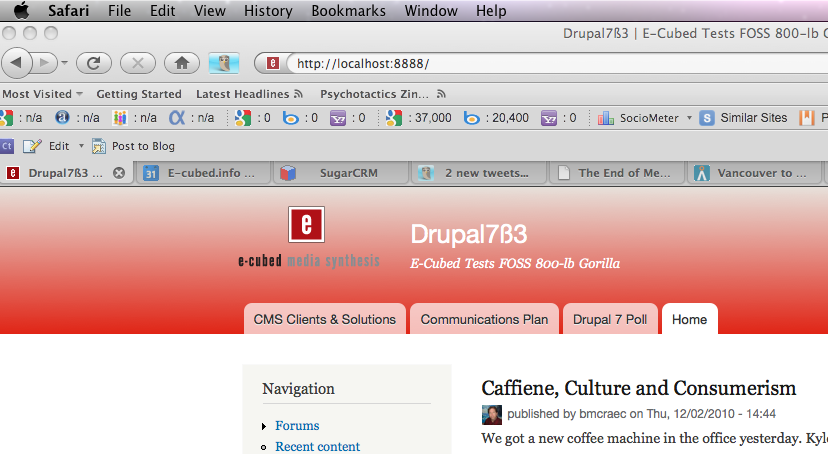
Task: Click the site favicon in the address bar
Action: point(272,63)
